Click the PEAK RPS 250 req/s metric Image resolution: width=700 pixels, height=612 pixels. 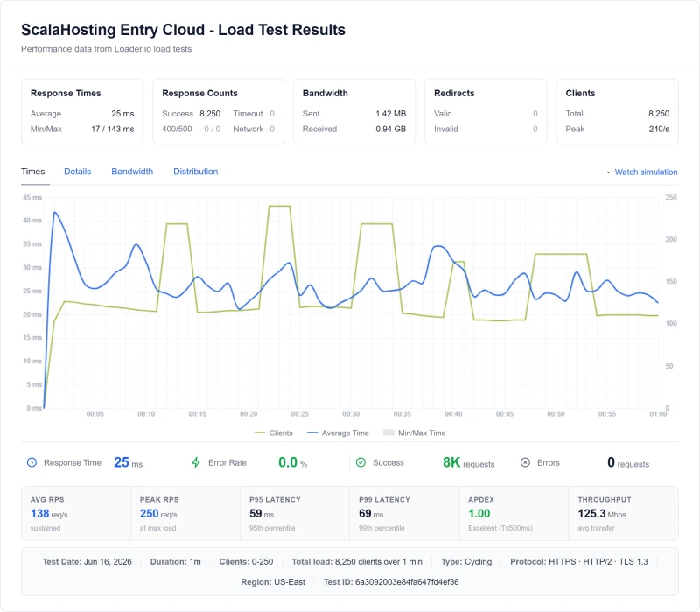coord(158,514)
